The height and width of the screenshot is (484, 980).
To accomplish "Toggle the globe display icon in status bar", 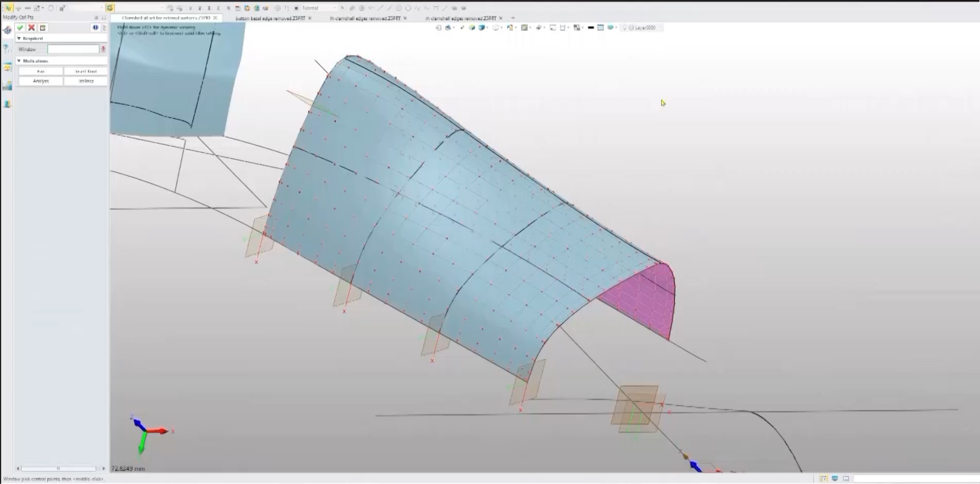I will point(835,478).
